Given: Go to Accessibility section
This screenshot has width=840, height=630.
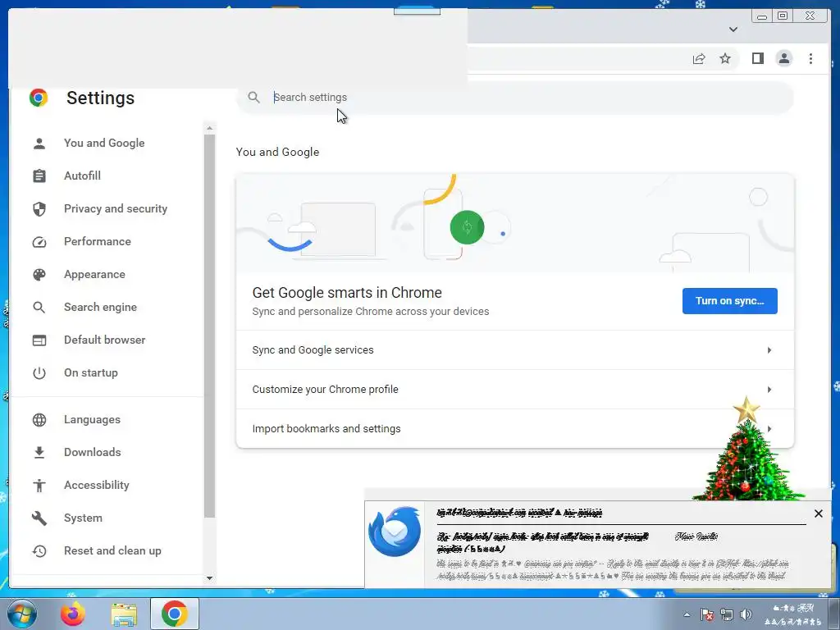Looking at the screenshot, I should click(97, 486).
